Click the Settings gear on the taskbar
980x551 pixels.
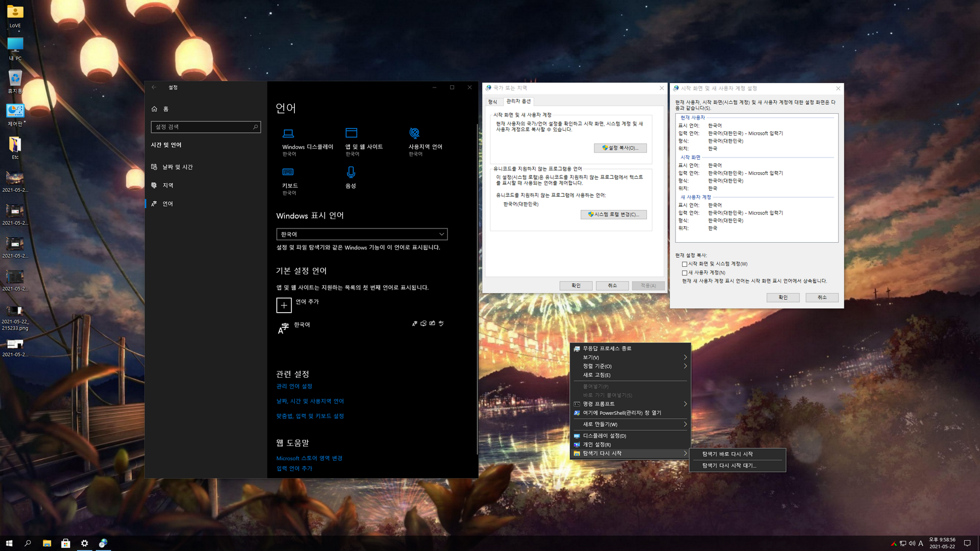point(84,543)
